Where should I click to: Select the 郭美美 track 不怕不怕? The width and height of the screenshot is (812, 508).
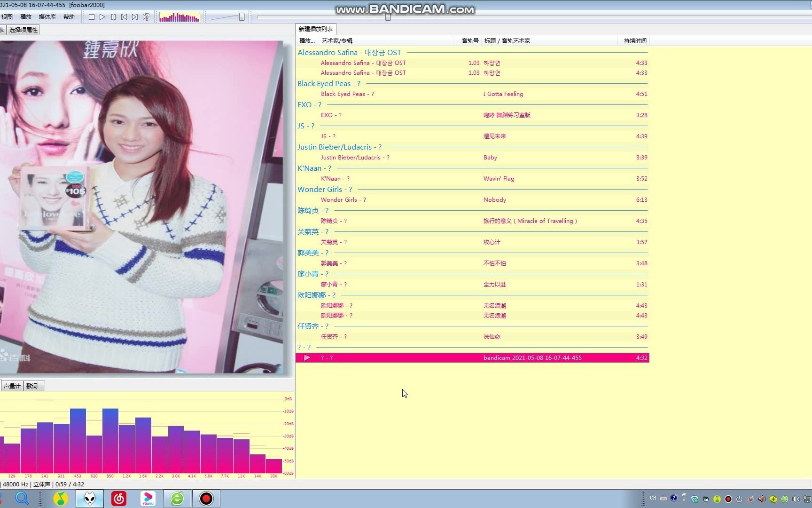point(472,263)
